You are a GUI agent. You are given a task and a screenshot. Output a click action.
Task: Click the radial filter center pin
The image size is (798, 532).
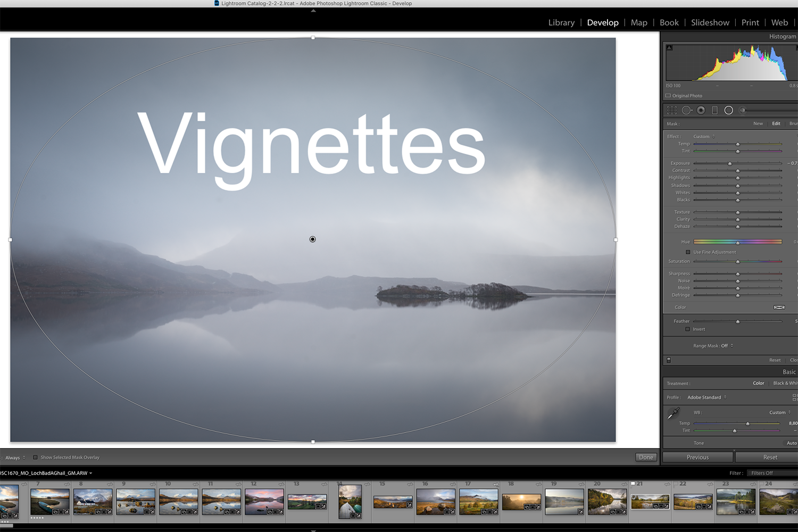313,239
